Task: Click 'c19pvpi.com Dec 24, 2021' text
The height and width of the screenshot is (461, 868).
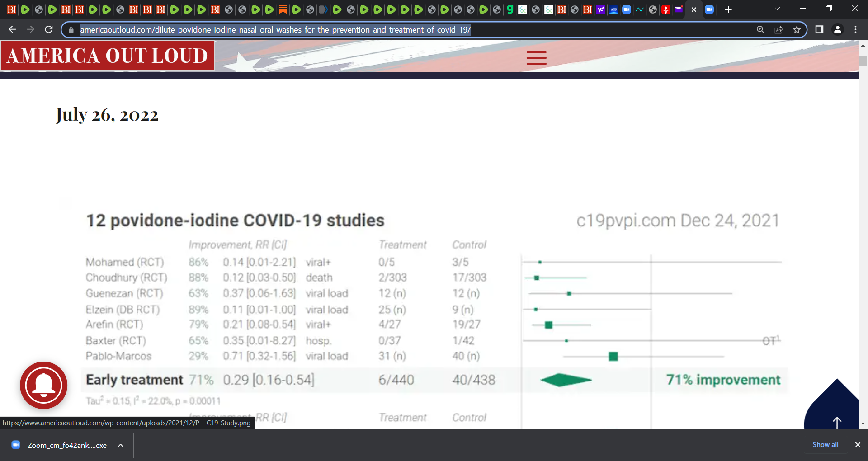Action: (x=678, y=221)
